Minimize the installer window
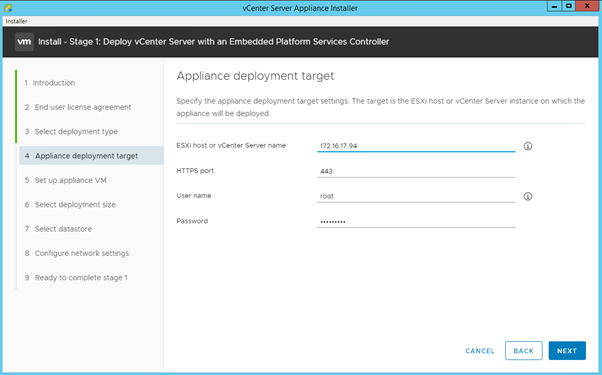The image size is (602, 375). click(x=554, y=6)
